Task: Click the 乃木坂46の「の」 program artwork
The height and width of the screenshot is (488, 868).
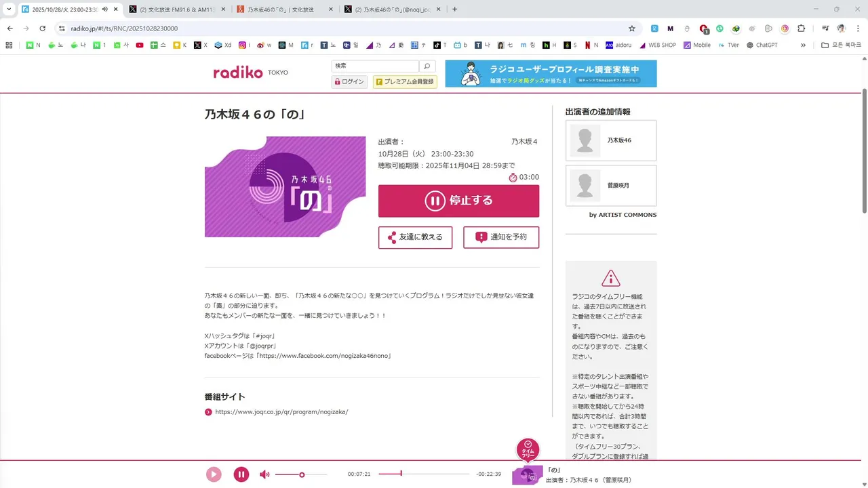Action: [285, 186]
